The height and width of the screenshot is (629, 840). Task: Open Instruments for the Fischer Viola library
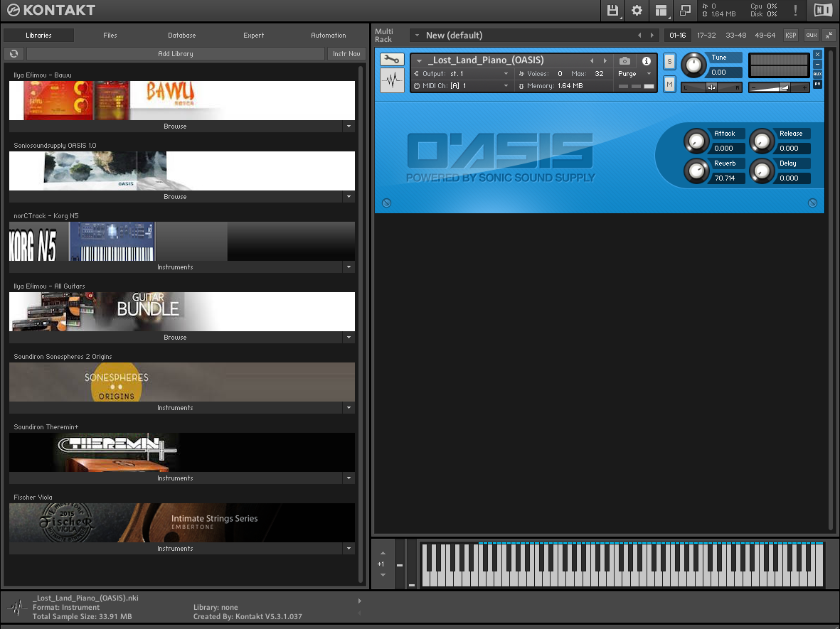click(175, 549)
